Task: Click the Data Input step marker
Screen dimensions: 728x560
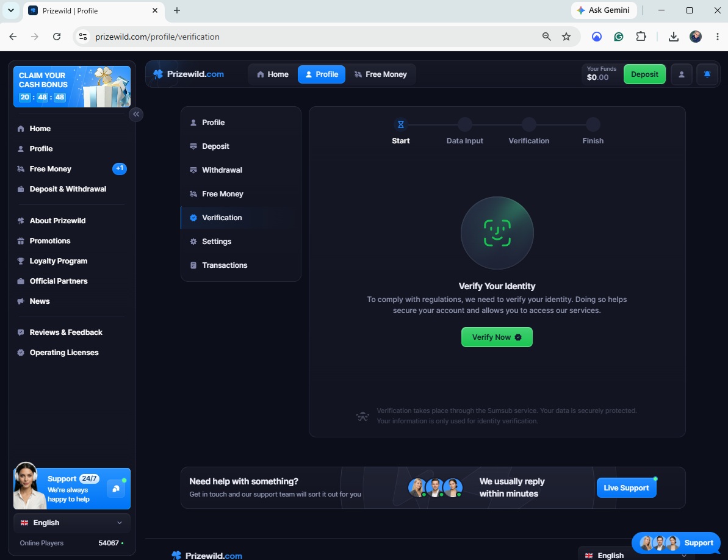Action: pos(465,124)
